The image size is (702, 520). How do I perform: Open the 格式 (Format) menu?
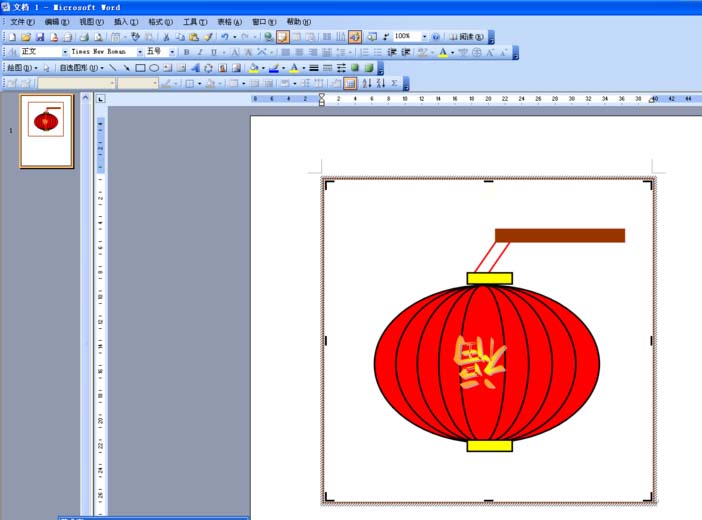click(160, 21)
